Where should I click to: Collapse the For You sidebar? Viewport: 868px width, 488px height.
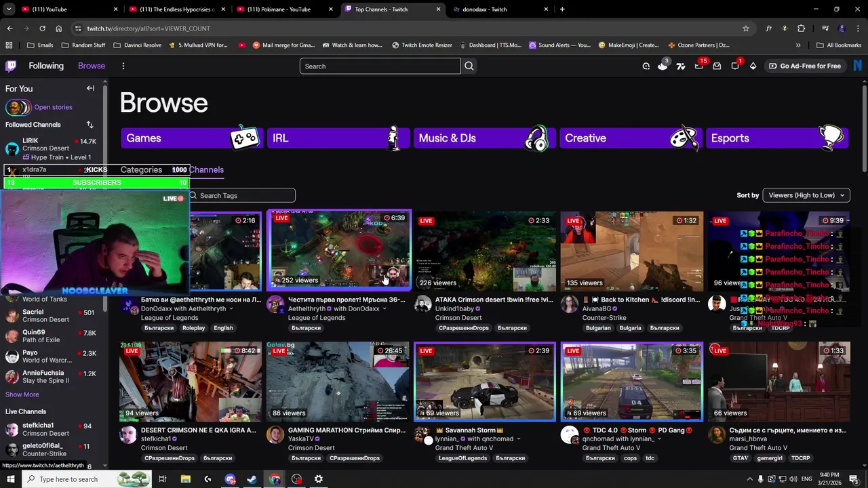click(x=90, y=88)
